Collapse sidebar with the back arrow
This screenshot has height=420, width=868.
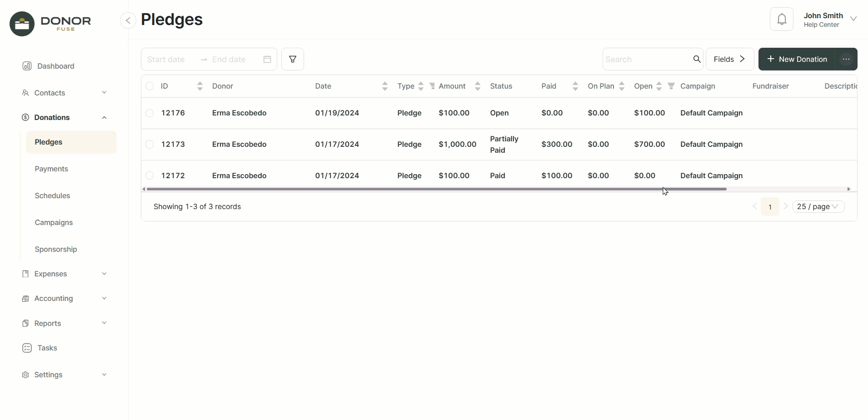128,20
